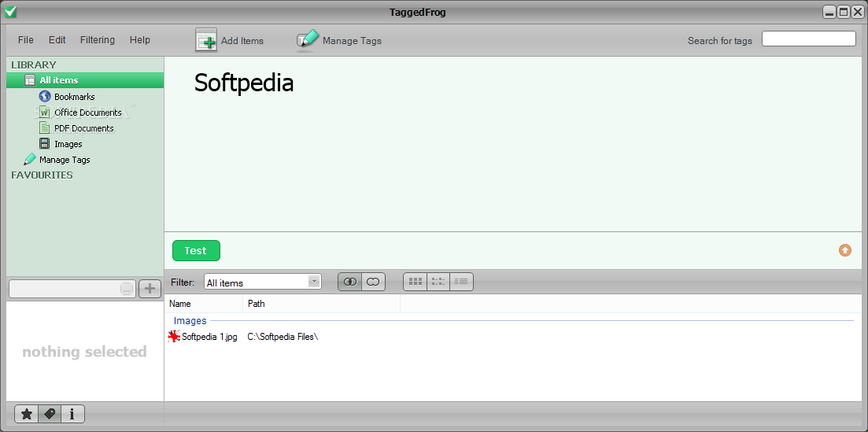Open the Filtering menu
The height and width of the screenshot is (432, 868).
click(98, 40)
